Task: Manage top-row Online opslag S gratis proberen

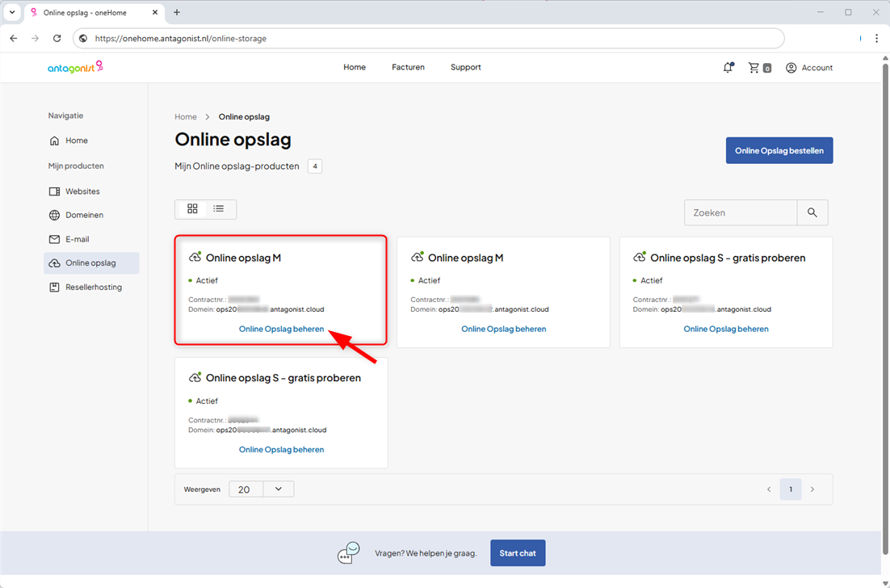Action: click(726, 330)
